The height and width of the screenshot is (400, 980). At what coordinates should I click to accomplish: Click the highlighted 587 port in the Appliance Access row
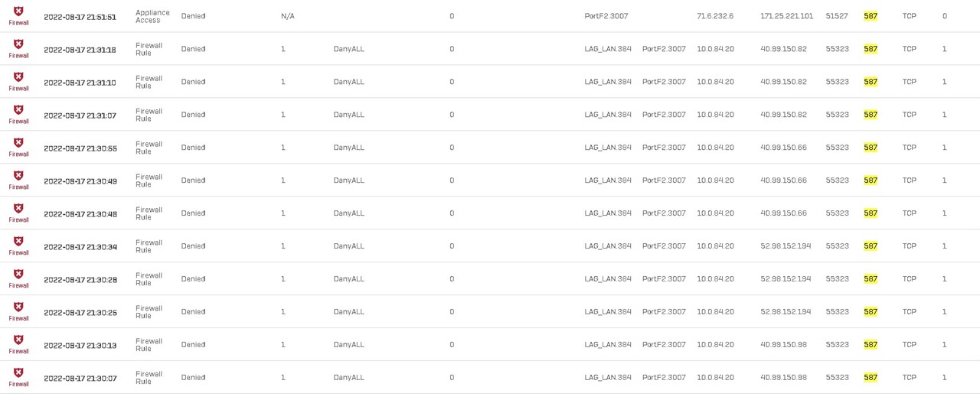coord(871,16)
